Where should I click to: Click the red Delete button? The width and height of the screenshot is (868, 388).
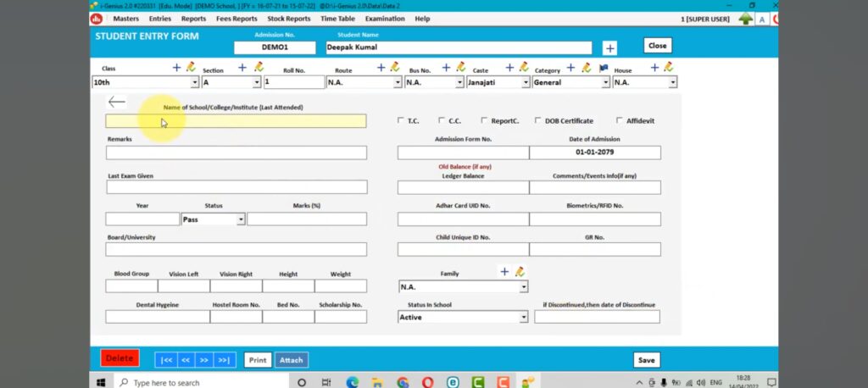120,358
